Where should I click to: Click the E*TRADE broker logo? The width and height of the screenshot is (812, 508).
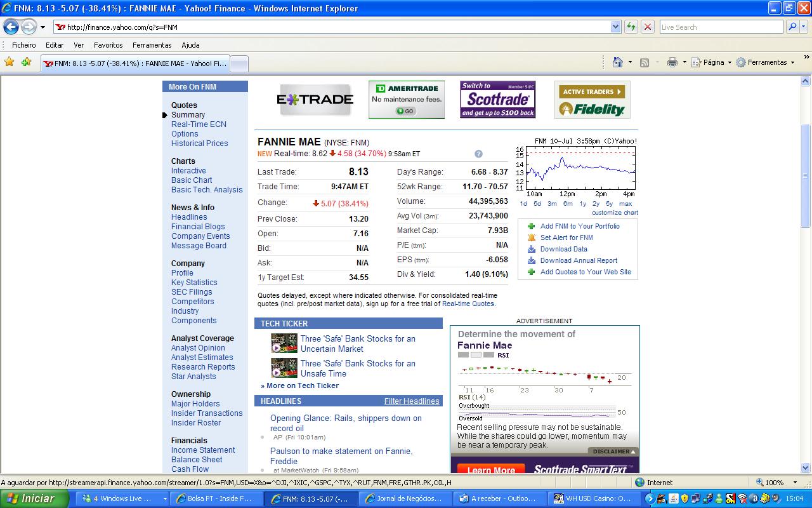[x=315, y=100]
